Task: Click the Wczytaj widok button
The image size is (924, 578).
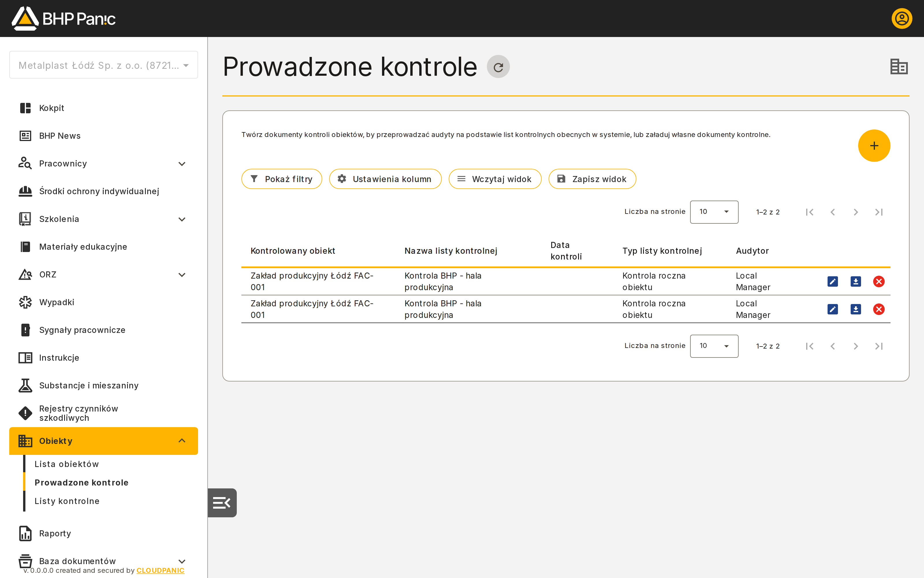Action: coord(495,179)
